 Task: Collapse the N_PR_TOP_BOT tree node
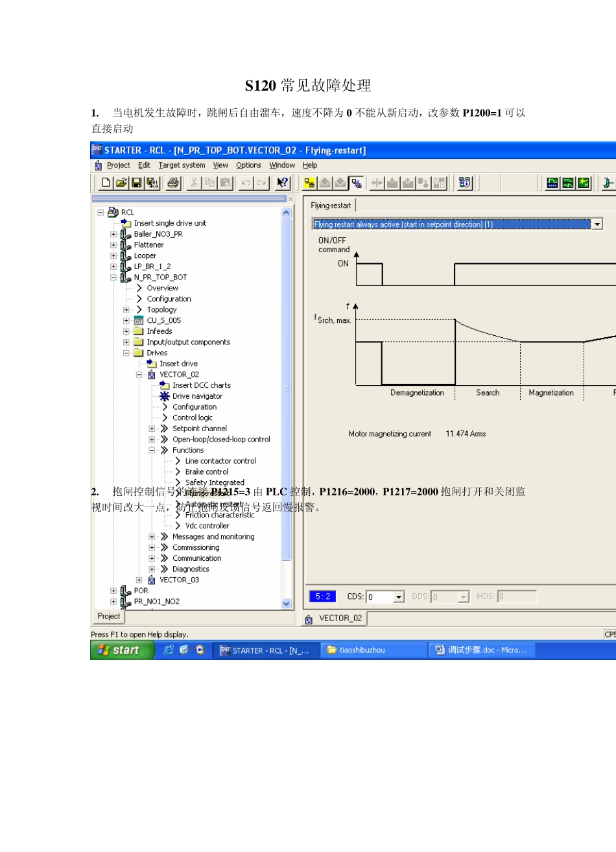click(113, 278)
